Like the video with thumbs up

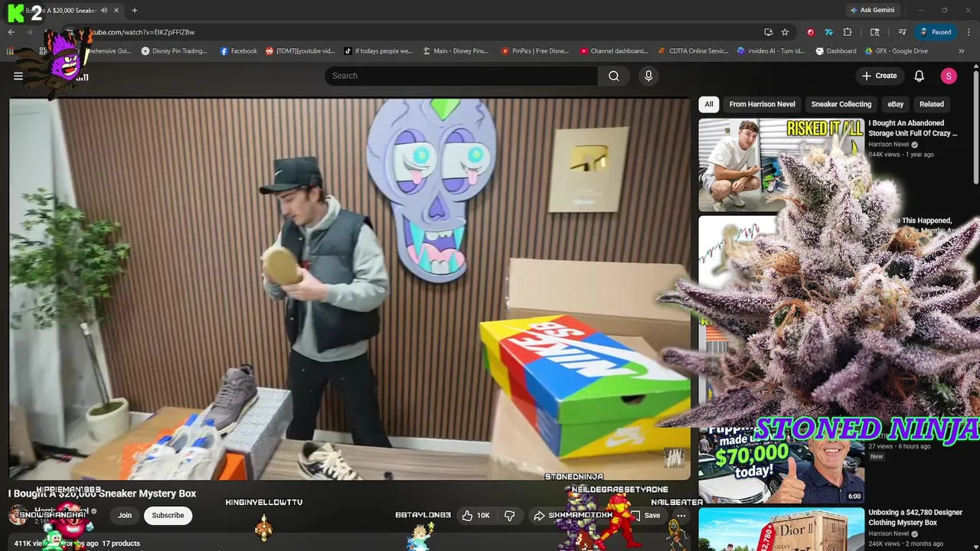click(475, 516)
